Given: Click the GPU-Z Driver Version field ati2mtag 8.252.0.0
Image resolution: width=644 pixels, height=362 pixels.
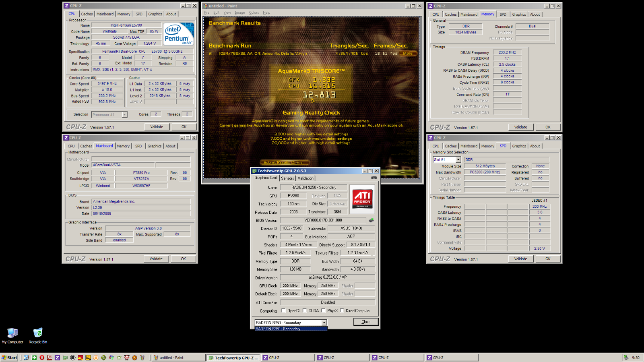Looking at the screenshot, I should pyautogui.click(x=328, y=277).
